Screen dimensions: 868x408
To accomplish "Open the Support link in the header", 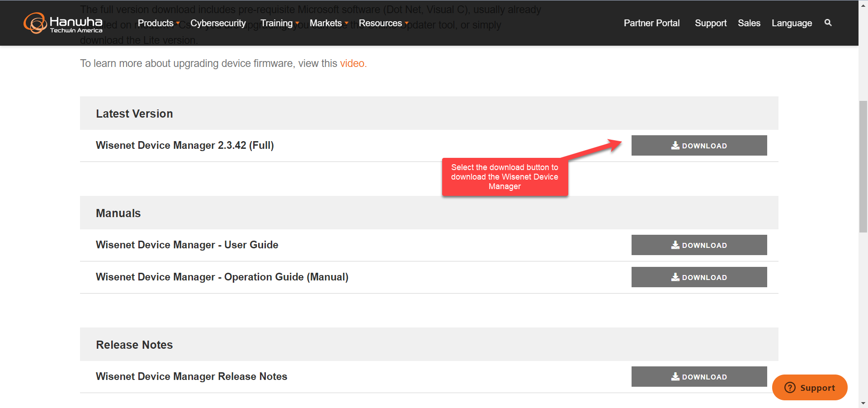I will [x=710, y=23].
